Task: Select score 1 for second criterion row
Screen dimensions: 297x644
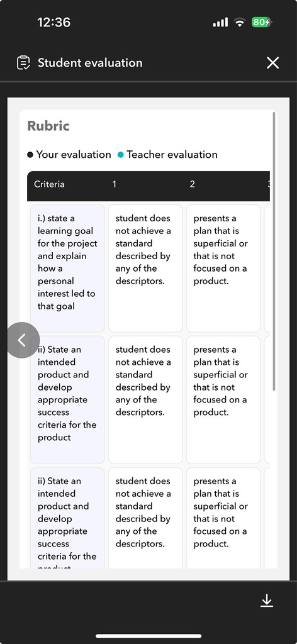Action: tap(145, 399)
